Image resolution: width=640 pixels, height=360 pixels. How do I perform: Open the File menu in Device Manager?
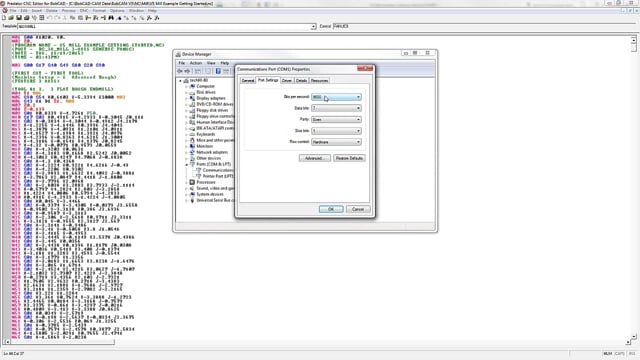click(x=182, y=63)
